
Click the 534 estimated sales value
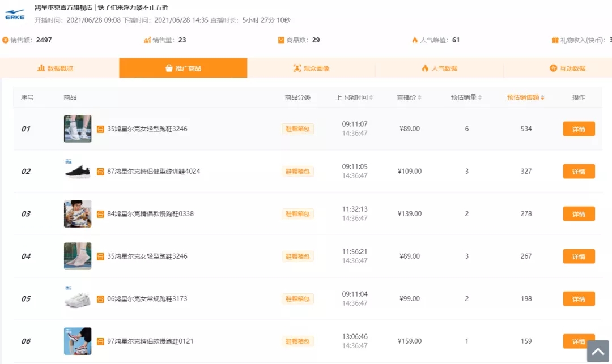pos(526,129)
